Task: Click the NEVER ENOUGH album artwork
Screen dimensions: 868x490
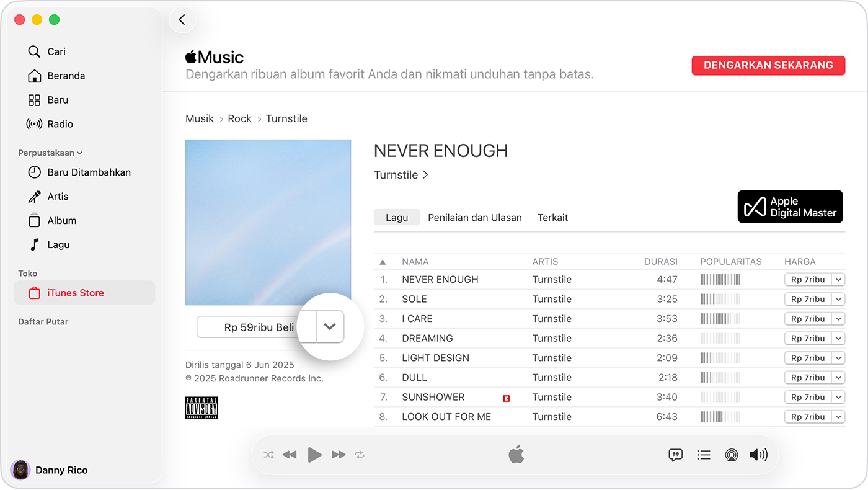Action: click(268, 222)
